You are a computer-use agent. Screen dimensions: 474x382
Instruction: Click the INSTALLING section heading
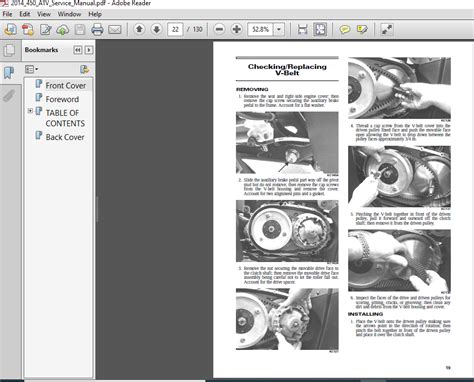click(365, 314)
